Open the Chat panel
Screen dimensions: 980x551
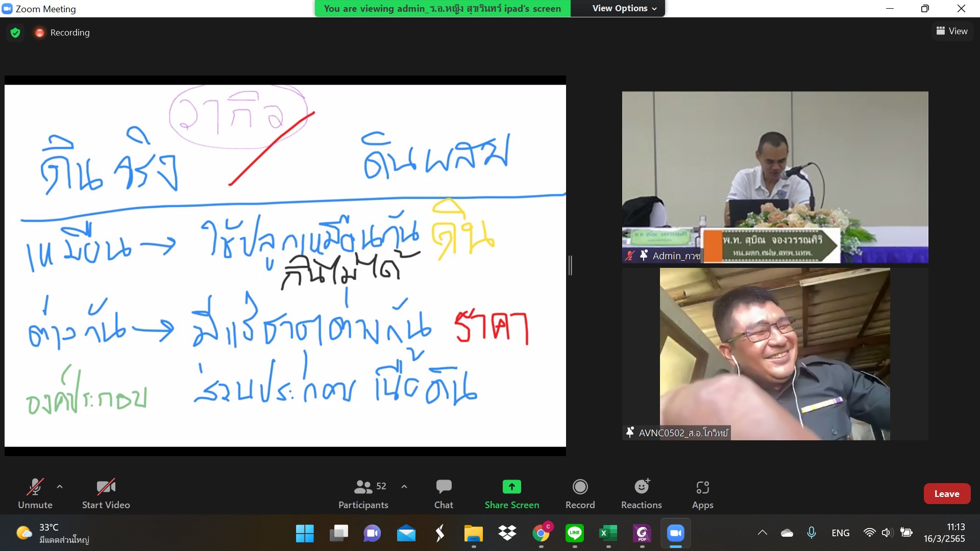click(444, 493)
